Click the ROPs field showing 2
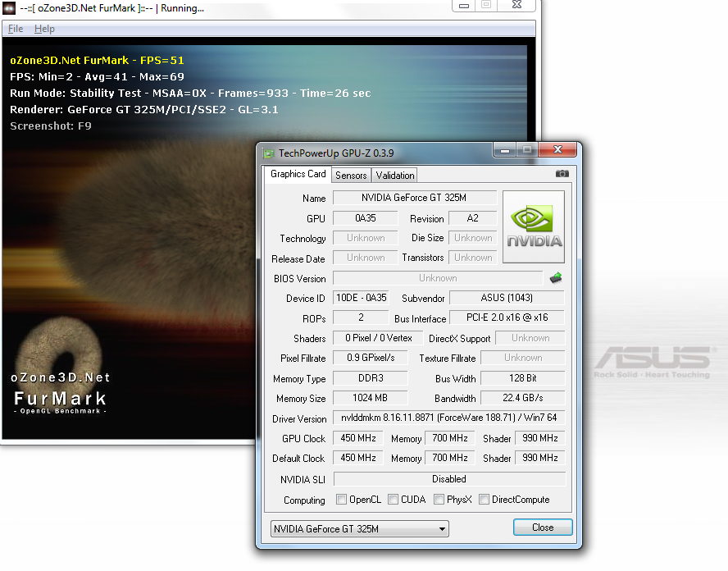The image size is (728, 571). [361, 317]
